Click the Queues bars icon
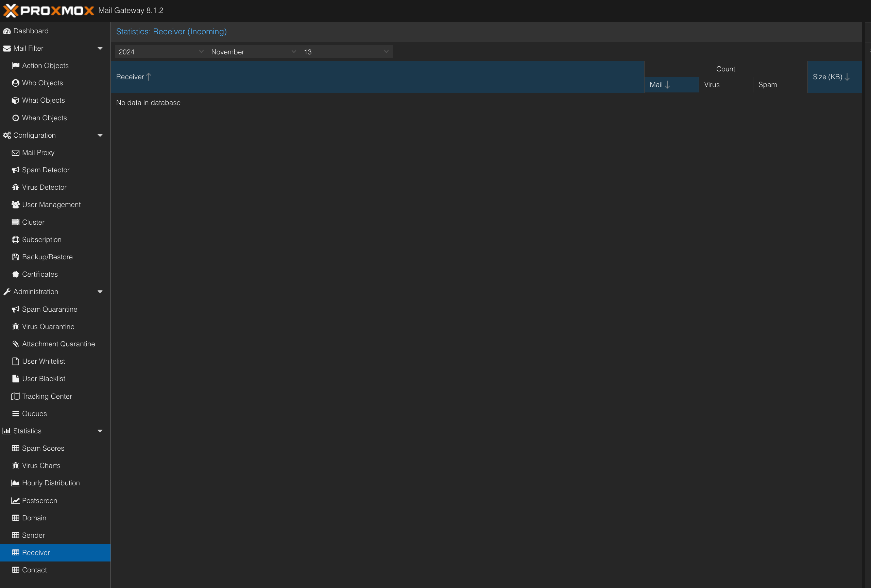 (x=15, y=414)
